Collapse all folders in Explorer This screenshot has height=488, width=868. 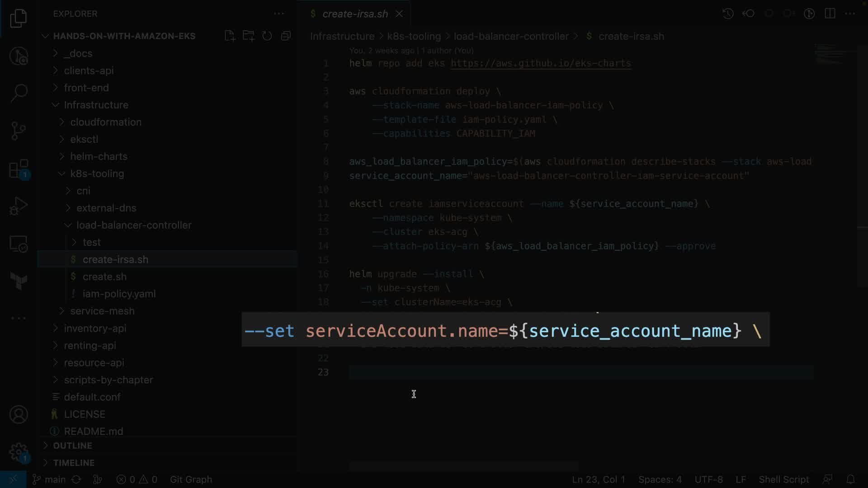coord(286,36)
